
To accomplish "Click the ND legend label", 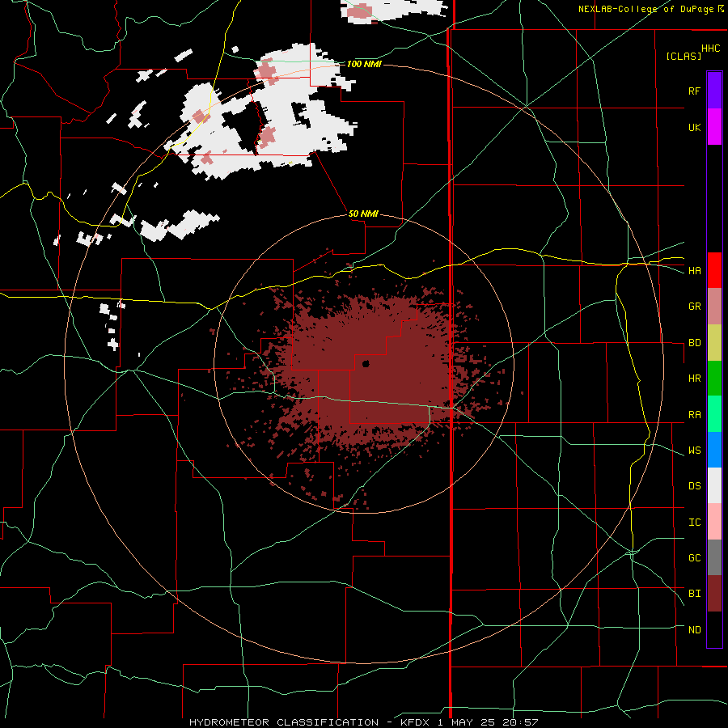I will pyautogui.click(x=694, y=630).
